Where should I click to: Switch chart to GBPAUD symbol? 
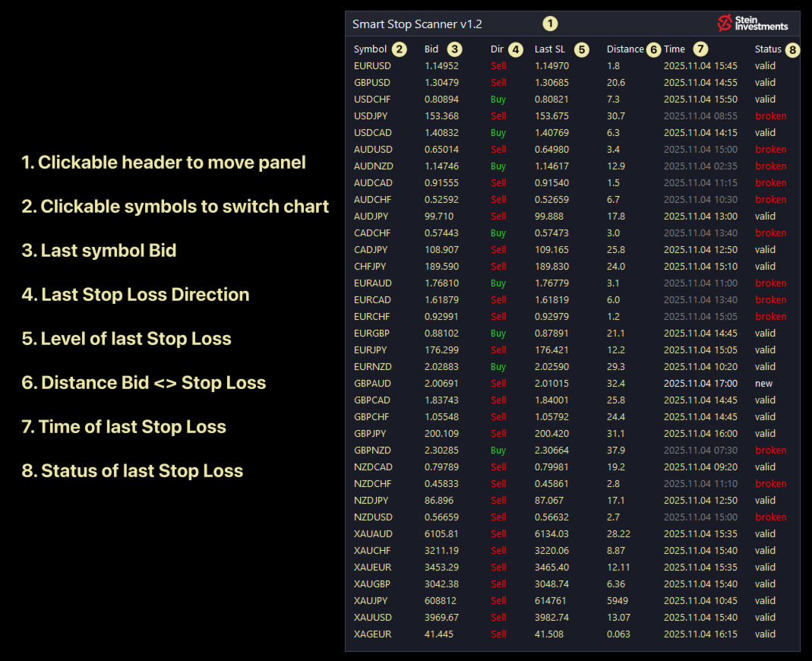(372, 384)
